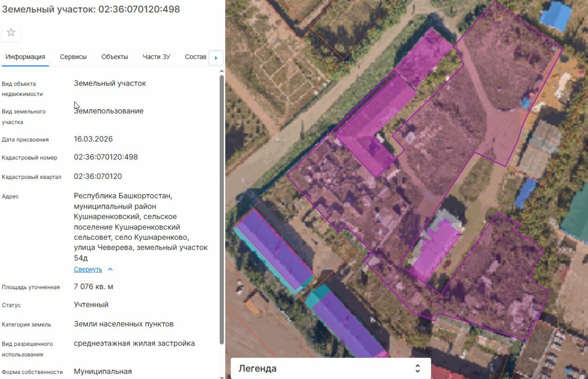Click the info panel scroll-down arrow

[222, 376]
